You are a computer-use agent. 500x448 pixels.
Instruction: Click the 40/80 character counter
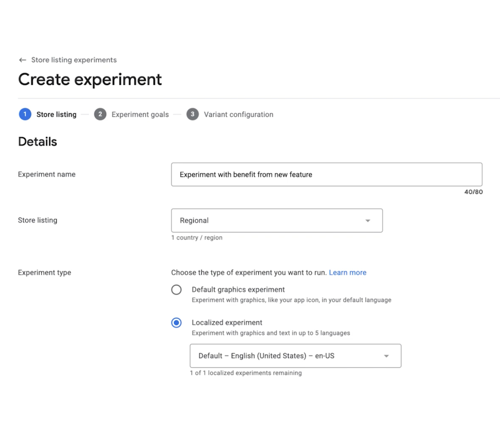point(473,192)
